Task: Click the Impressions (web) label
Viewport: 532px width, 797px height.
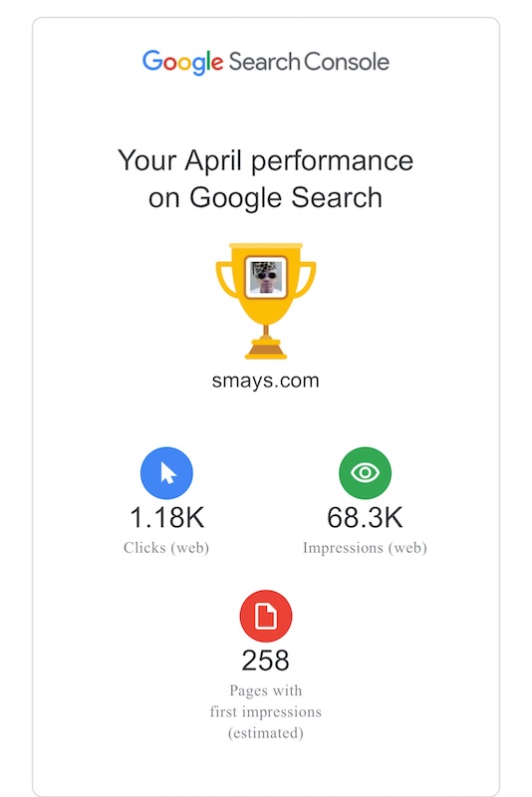Action: pyautogui.click(x=365, y=547)
